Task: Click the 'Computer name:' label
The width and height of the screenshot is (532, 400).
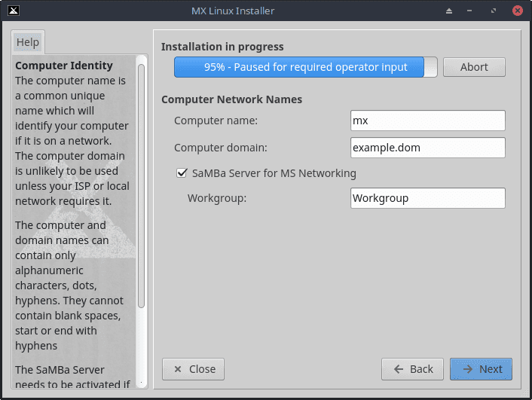Action: [x=216, y=121]
